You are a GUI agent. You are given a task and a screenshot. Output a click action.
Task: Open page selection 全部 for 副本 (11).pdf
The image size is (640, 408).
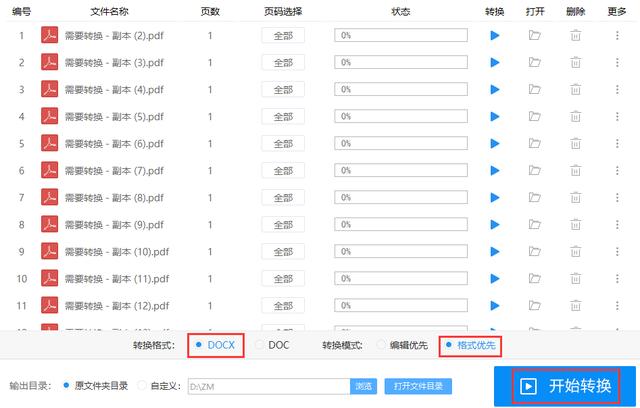tap(283, 279)
